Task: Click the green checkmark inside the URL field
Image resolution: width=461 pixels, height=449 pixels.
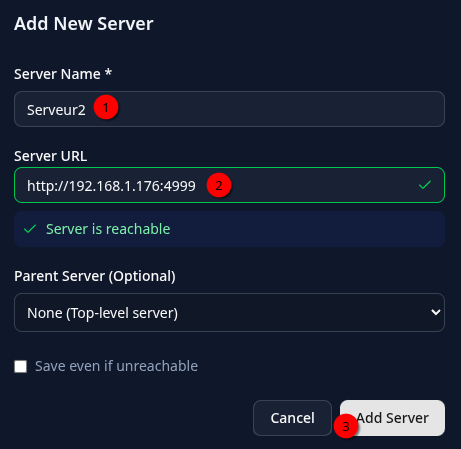Action: 425,185
